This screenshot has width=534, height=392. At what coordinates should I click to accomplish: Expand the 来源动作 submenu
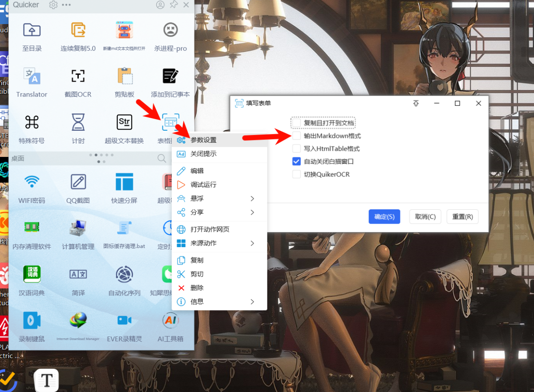tap(219, 243)
